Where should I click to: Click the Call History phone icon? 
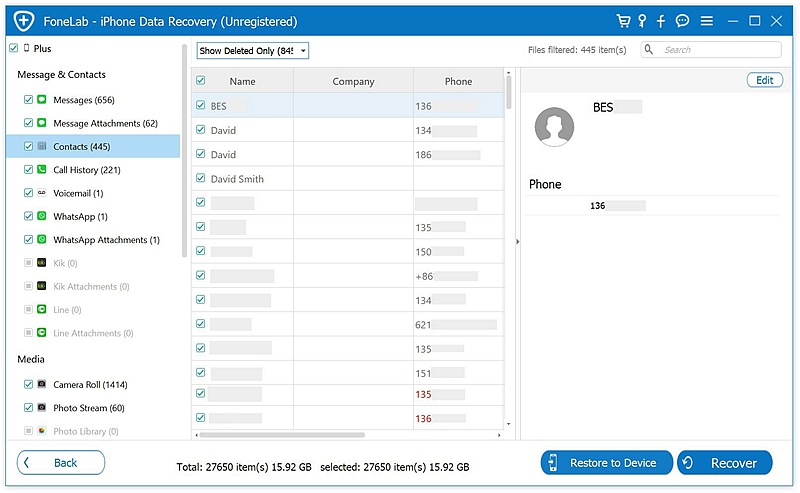coord(42,169)
